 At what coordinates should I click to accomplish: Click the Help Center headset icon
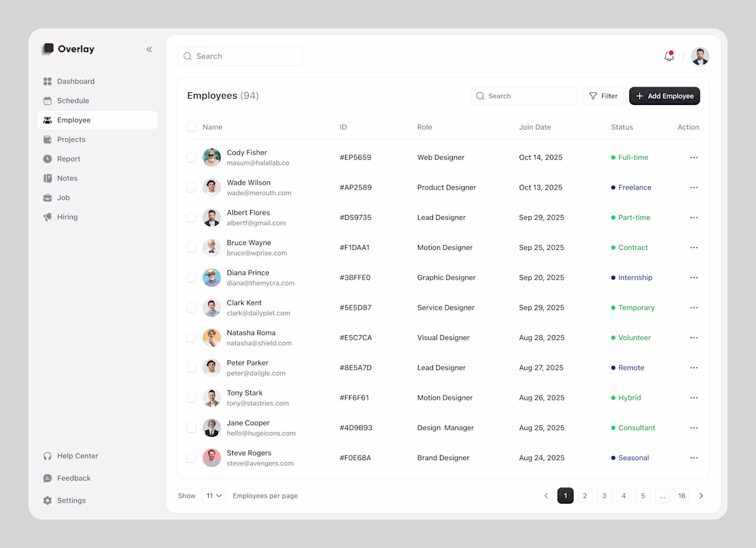click(x=47, y=455)
